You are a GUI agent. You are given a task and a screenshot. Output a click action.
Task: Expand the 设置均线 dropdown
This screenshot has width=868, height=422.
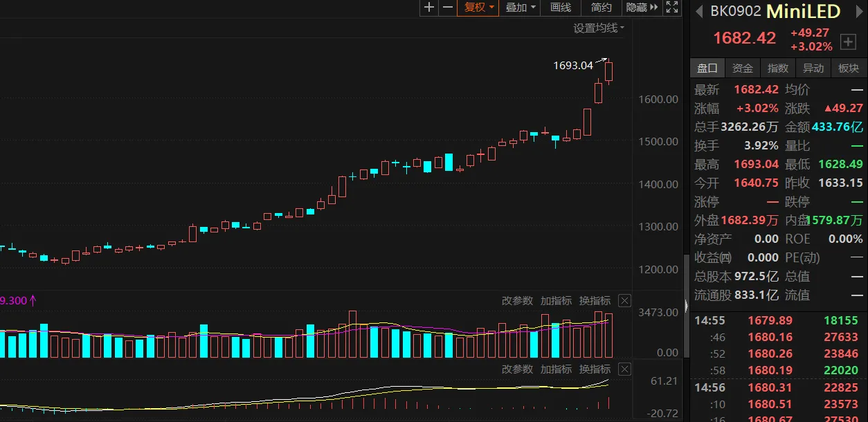[x=599, y=28]
